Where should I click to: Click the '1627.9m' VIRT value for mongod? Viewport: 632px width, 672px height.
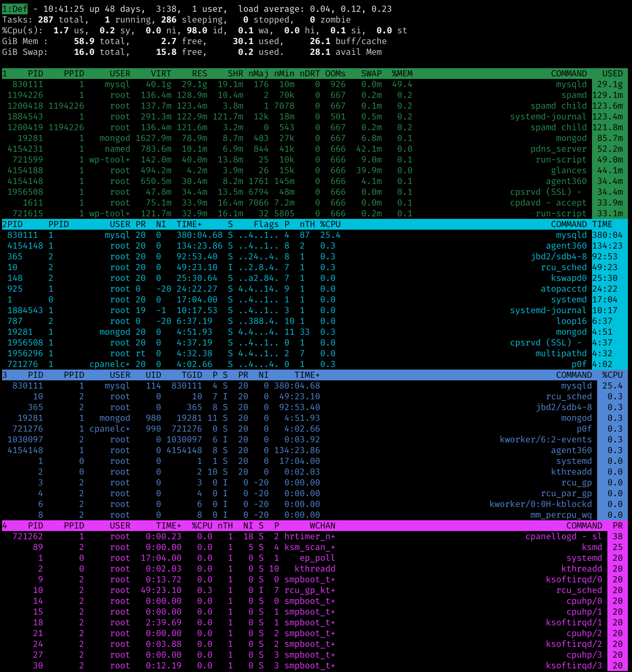153,138
